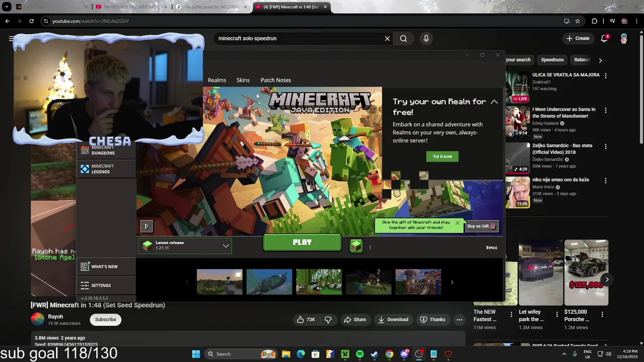Open options for Let wifey park short

(x=557, y=315)
